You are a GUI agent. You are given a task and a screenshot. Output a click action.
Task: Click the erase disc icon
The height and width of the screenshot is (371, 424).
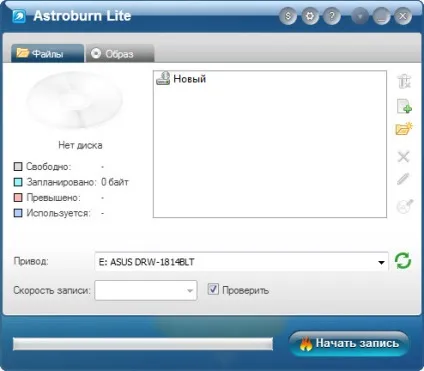pyautogui.click(x=405, y=206)
